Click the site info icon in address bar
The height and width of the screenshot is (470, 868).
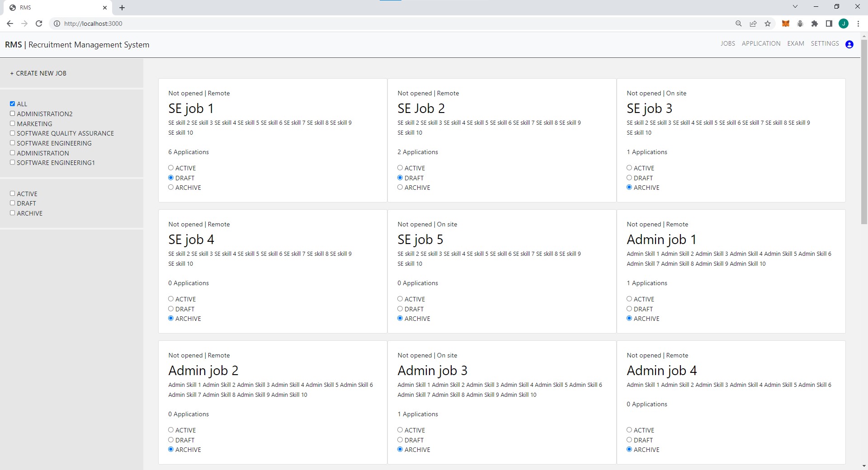(x=57, y=23)
